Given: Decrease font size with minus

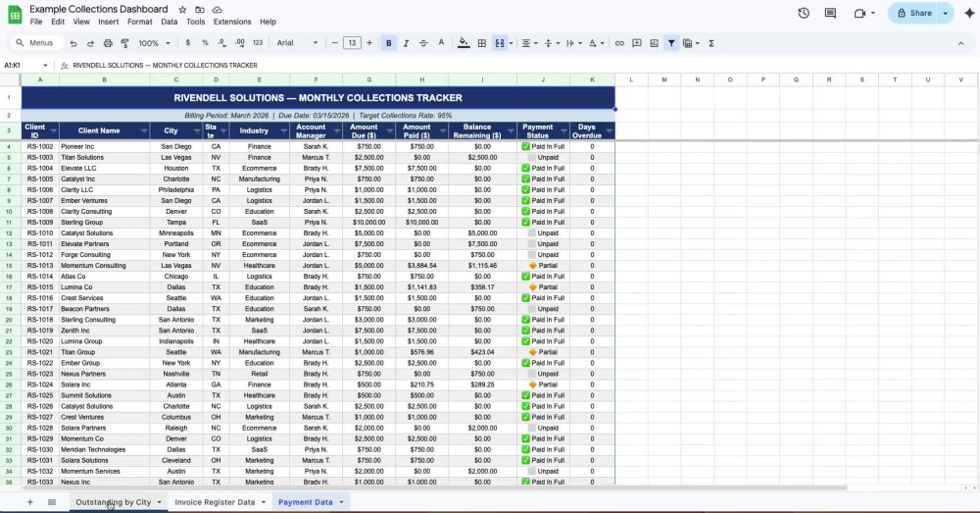Looking at the screenshot, I should [335, 43].
